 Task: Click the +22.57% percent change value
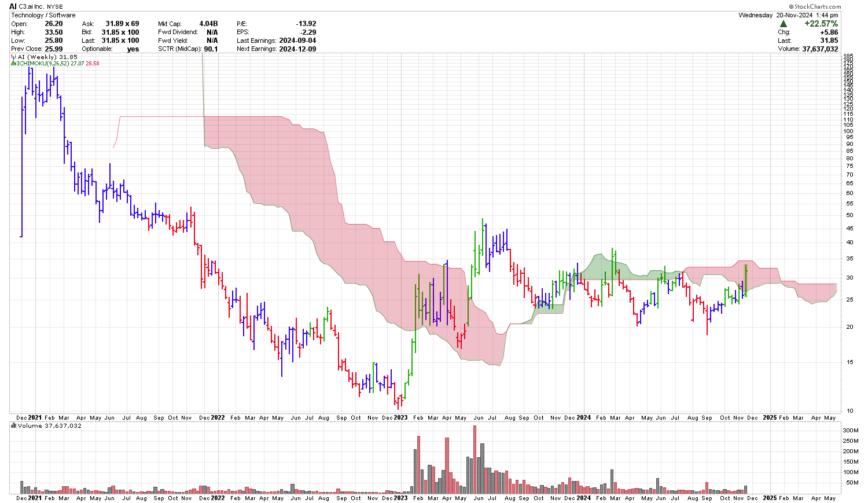coord(821,24)
